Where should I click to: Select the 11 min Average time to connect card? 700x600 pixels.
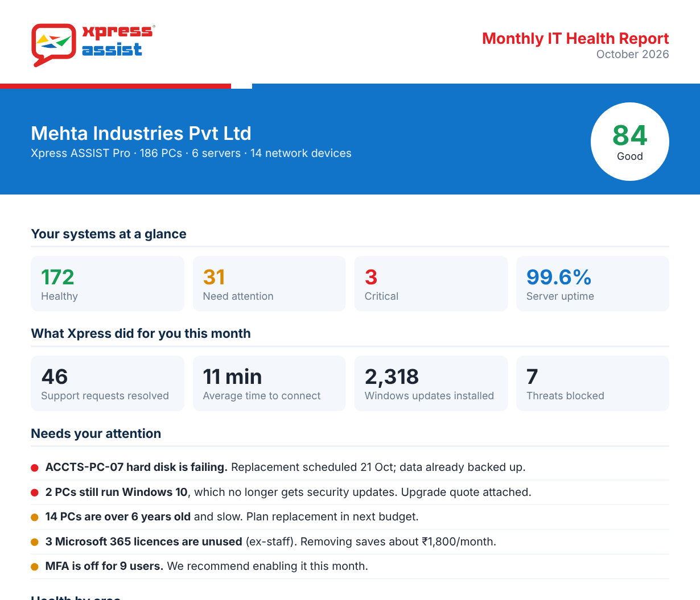coord(269,383)
